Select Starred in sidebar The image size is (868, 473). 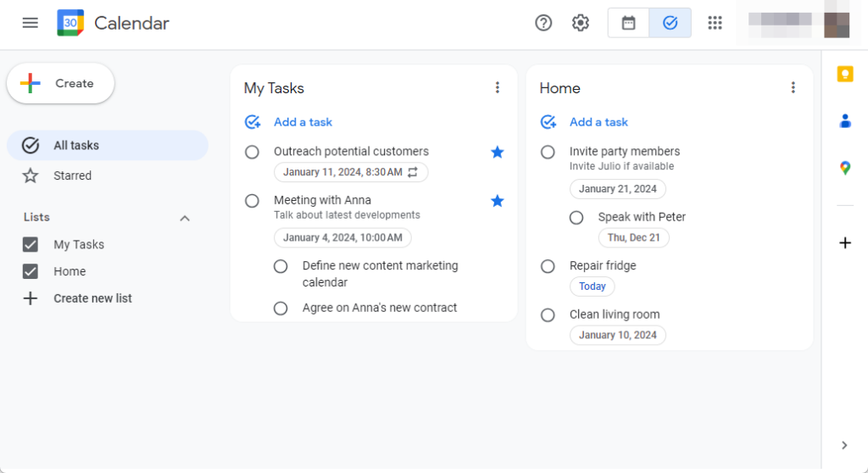(72, 175)
